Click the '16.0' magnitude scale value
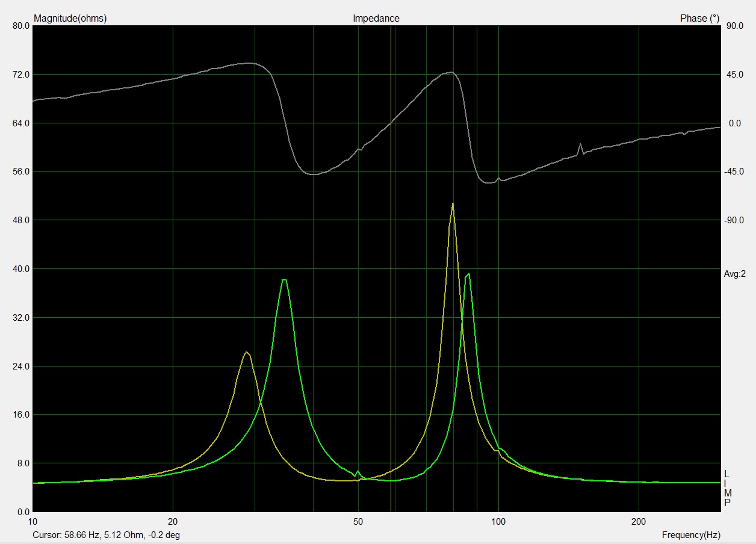 coord(20,415)
